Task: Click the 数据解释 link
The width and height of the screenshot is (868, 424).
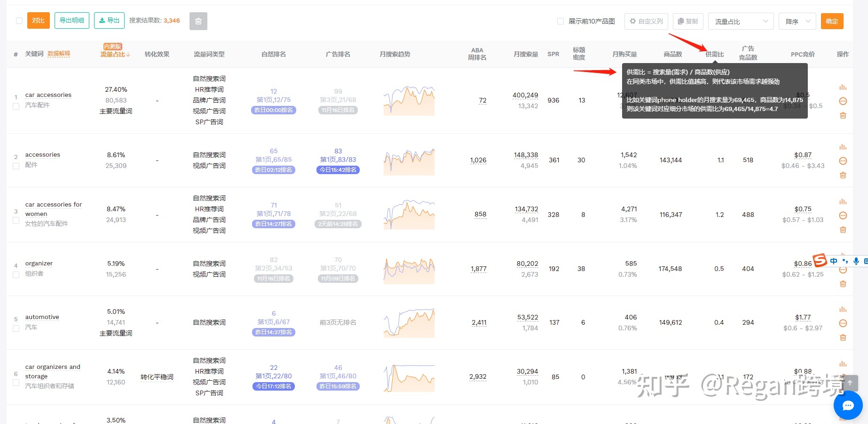Action: pos(59,54)
